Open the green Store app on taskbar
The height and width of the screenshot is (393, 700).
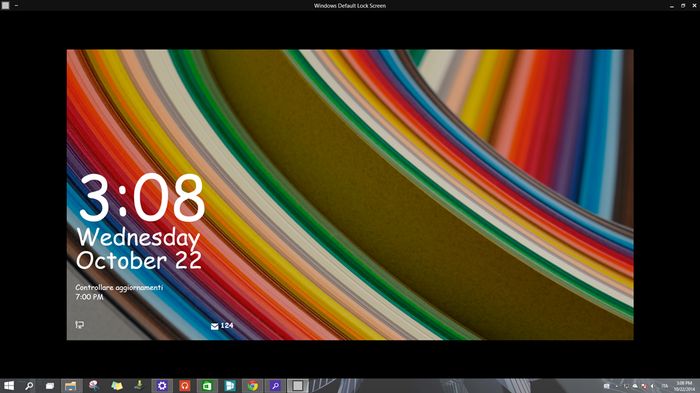coord(207,386)
